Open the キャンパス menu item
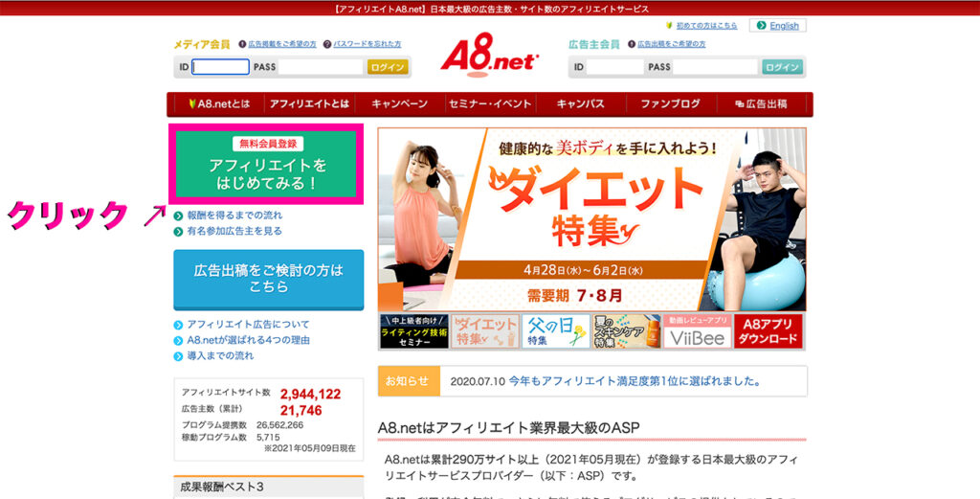The height and width of the screenshot is (499, 980). pos(581,104)
